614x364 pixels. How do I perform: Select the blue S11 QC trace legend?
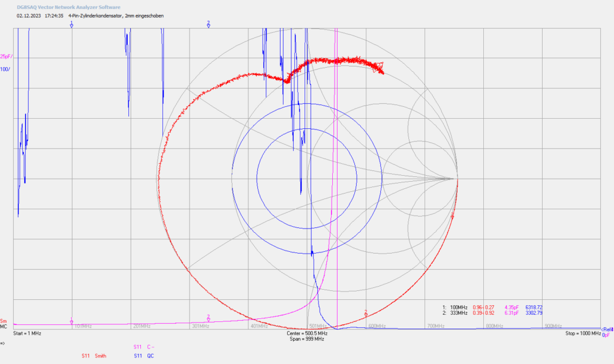point(144,356)
